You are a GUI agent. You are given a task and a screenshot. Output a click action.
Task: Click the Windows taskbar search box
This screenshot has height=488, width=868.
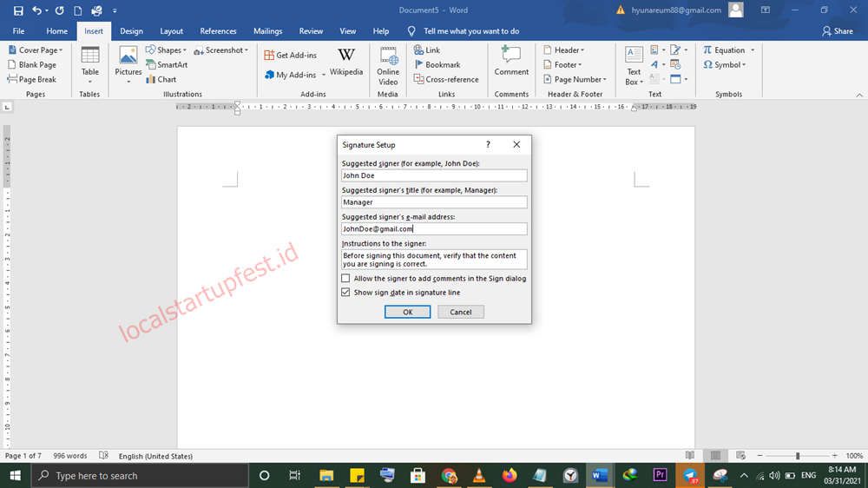[140, 475]
